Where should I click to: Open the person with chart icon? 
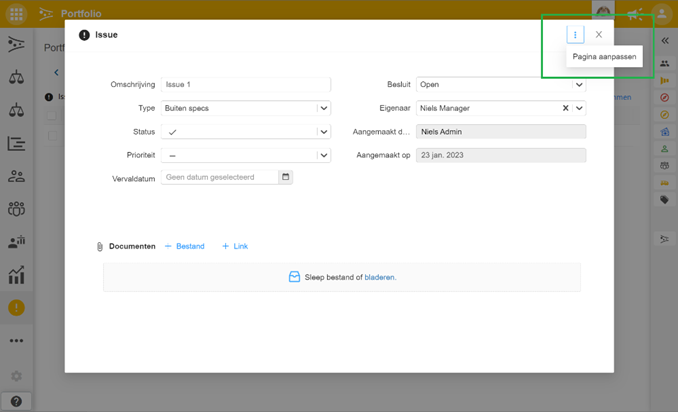tap(16, 242)
